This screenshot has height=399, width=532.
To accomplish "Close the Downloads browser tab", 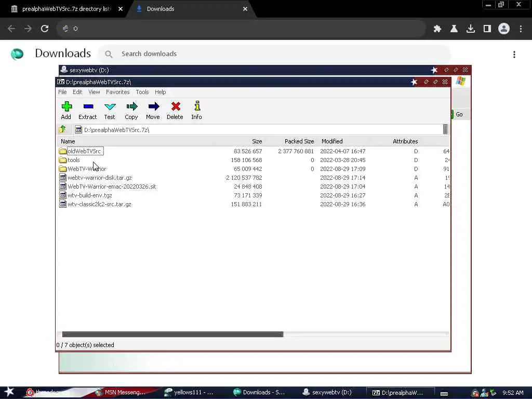I will (245, 9).
